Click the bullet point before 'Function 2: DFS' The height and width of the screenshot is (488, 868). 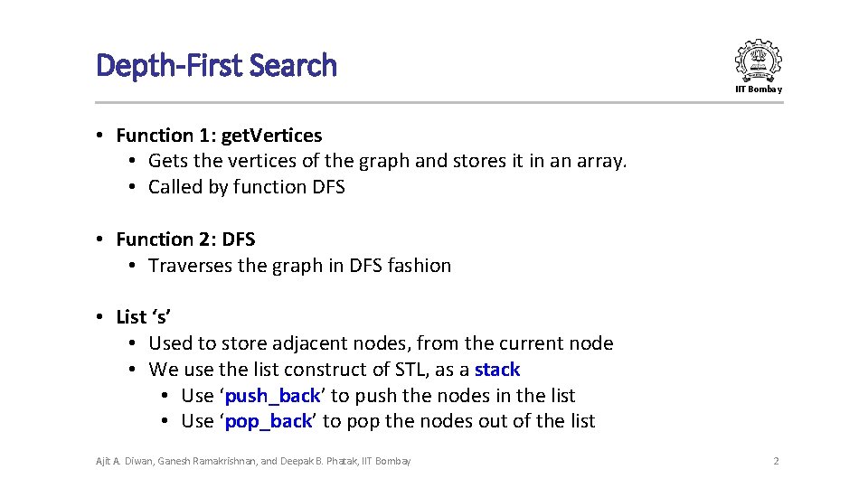pyautogui.click(x=104, y=239)
